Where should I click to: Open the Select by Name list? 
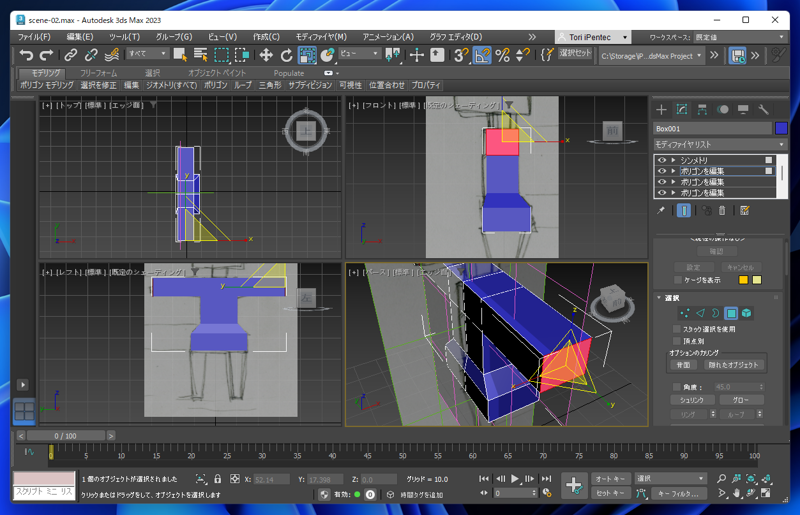click(201, 55)
